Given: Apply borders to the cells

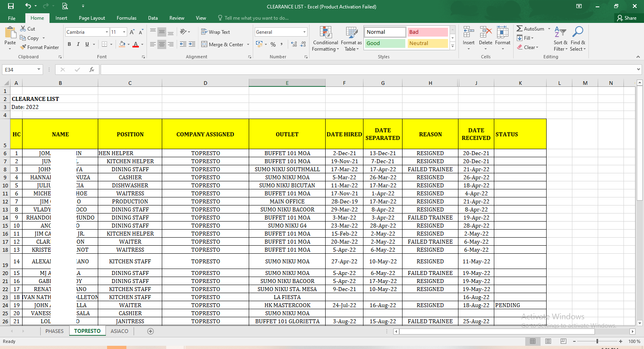Looking at the screenshot, I should [x=105, y=44].
